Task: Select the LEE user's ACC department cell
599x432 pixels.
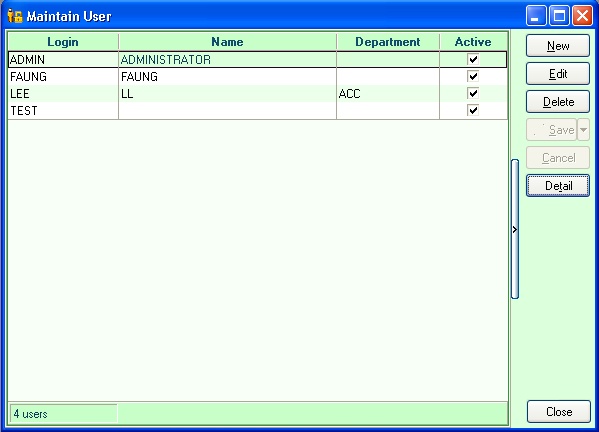Action: [388, 94]
